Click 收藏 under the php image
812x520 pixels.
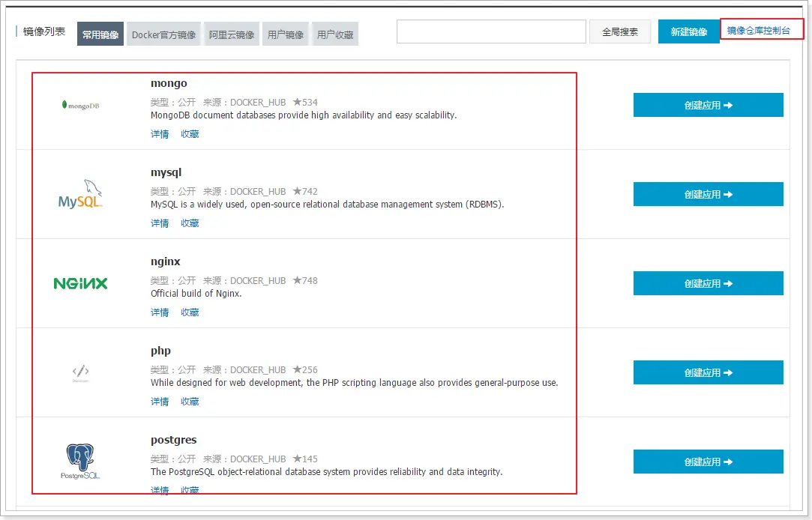coord(190,402)
